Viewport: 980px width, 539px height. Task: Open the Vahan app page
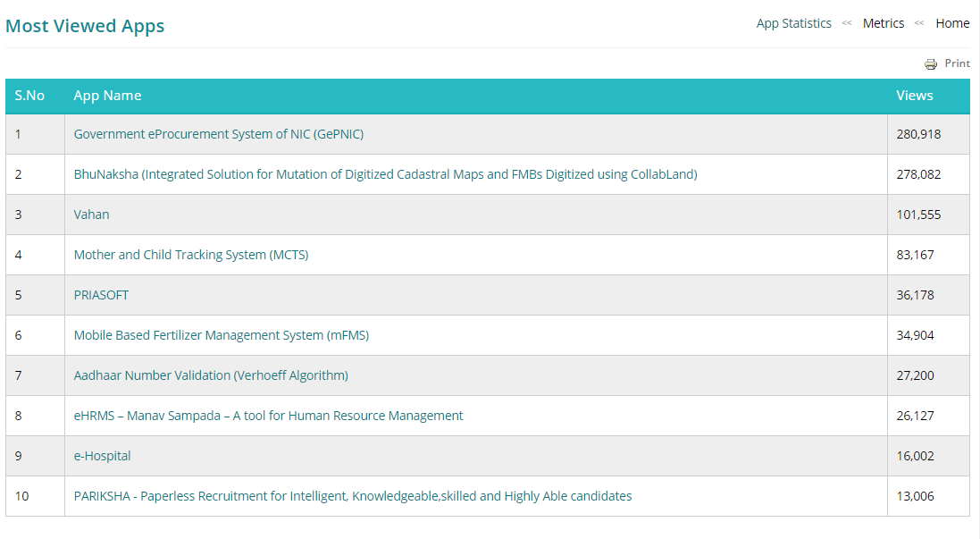click(x=91, y=214)
